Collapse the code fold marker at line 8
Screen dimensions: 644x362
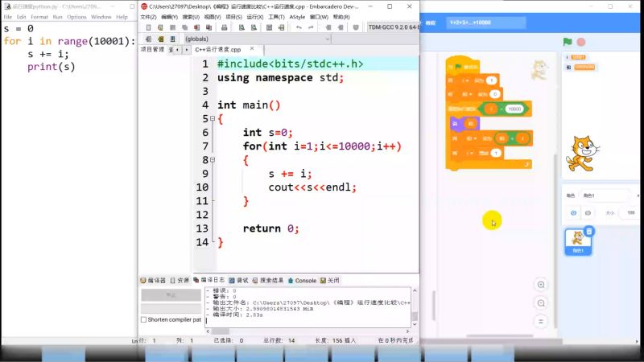click(x=213, y=159)
